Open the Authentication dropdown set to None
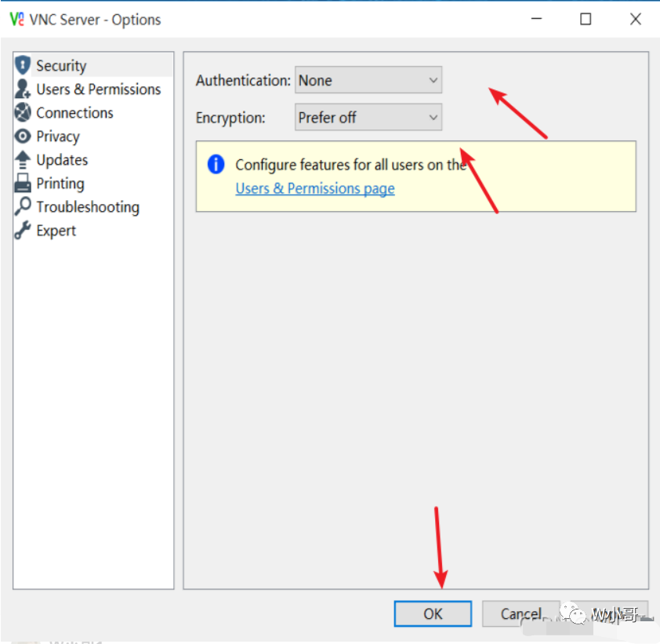660x644 pixels. [368, 80]
